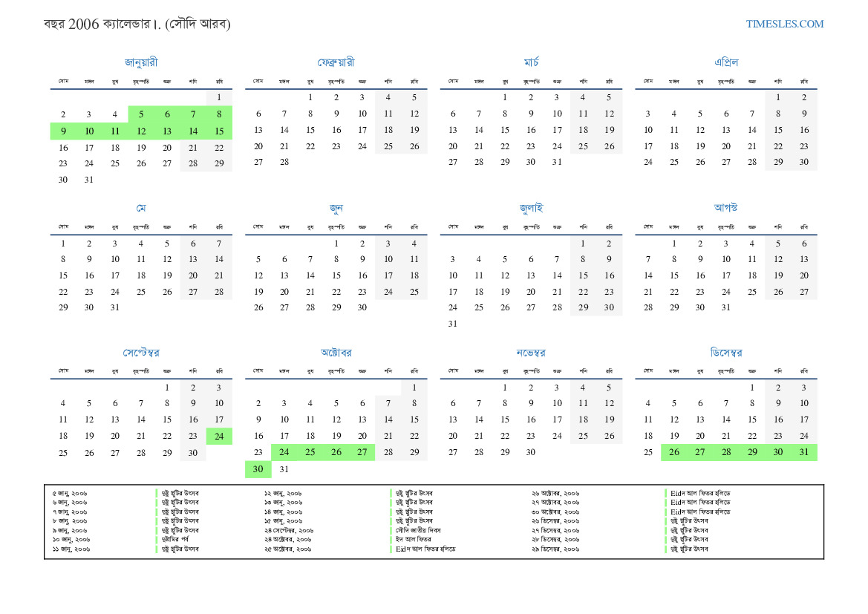Click highlighted date 31 in December
This screenshot has width=868, height=614.
point(804,453)
